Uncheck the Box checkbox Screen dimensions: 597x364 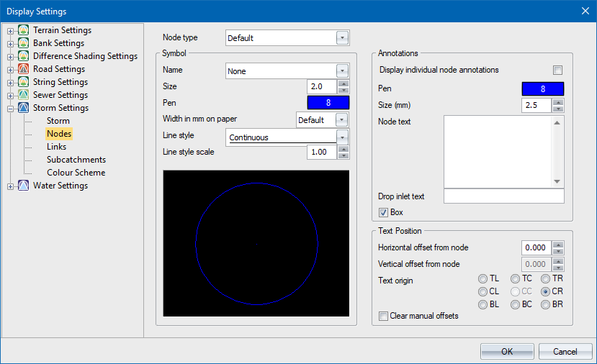383,212
